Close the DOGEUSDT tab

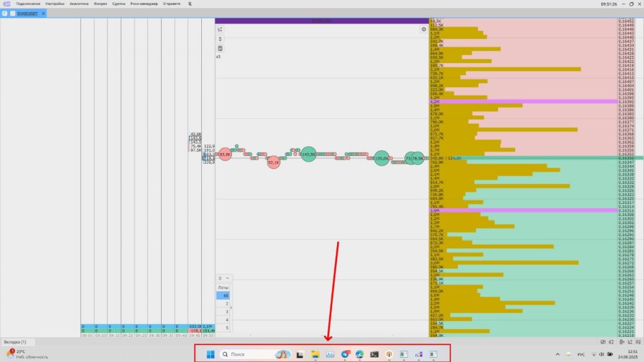click(43, 14)
